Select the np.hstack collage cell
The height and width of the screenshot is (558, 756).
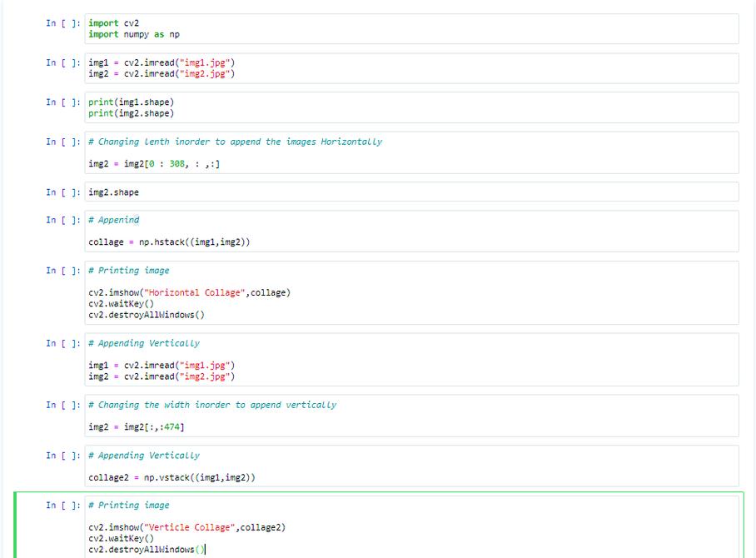tap(411, 231)
